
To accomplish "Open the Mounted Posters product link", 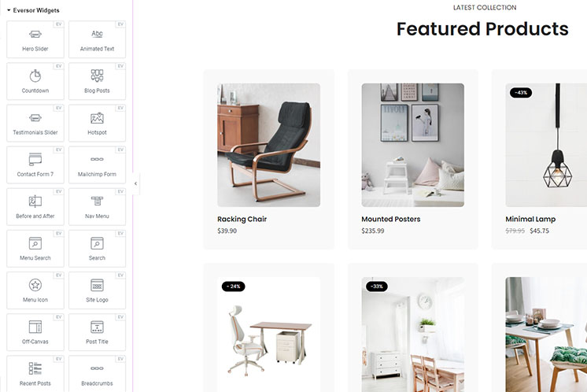I will (391, 219).
